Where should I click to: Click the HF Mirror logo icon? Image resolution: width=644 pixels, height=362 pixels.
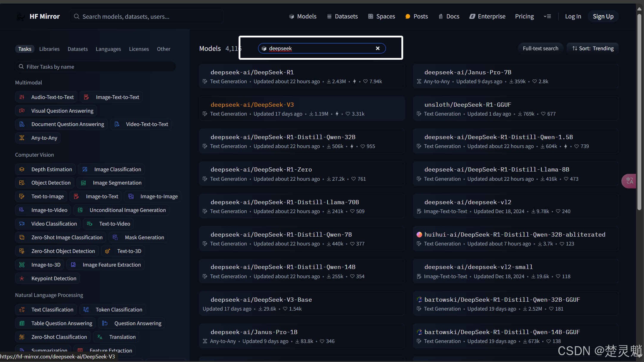tap(21, 17)
